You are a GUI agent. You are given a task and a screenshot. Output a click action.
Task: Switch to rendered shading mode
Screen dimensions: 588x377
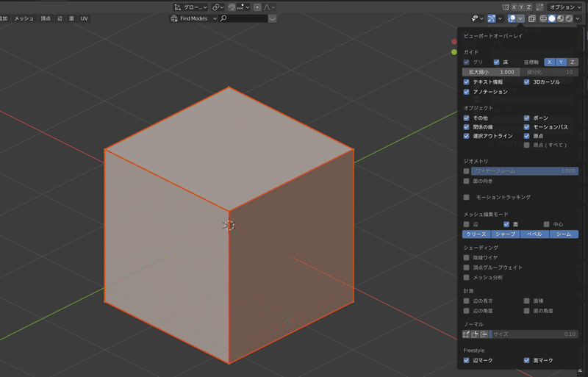(569, 18)
